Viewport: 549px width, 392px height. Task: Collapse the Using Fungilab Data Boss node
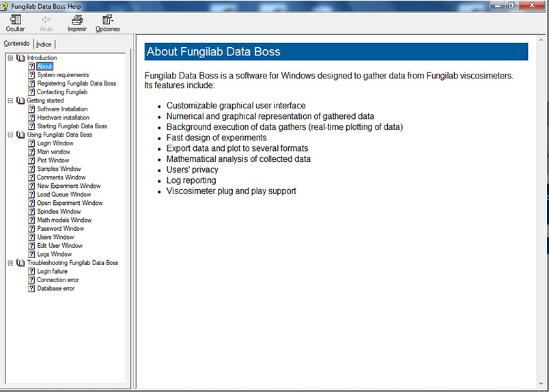click(10, 135)
